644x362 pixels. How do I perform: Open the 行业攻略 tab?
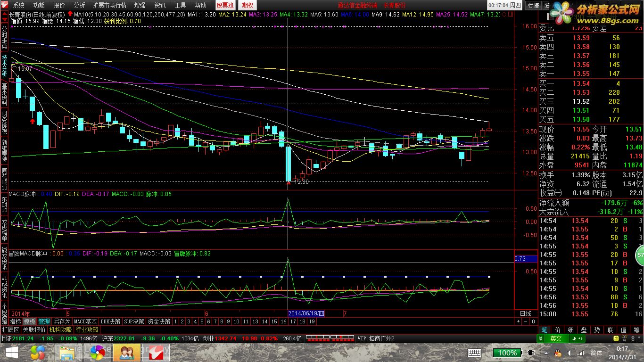click(x=87, y=329)
